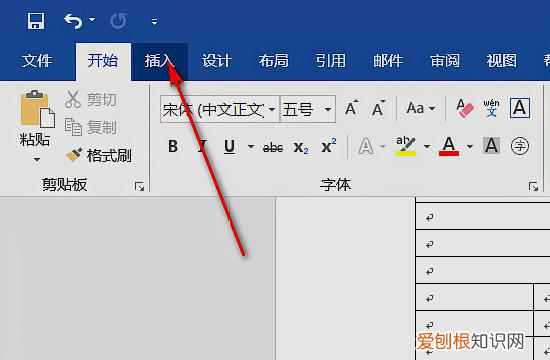Click the Enclose Characters 字 icon
Viewport: 550px width, 360px height.
(519, 146)
